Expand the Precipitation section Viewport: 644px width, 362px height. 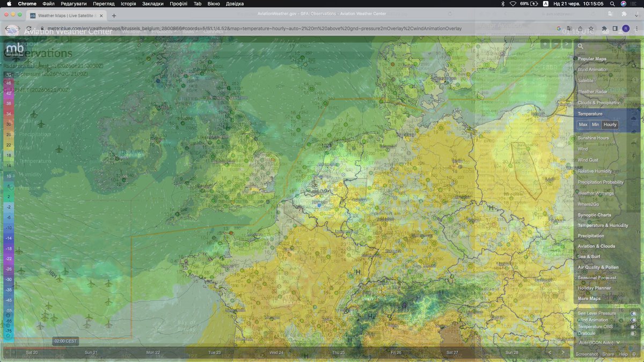591,236
